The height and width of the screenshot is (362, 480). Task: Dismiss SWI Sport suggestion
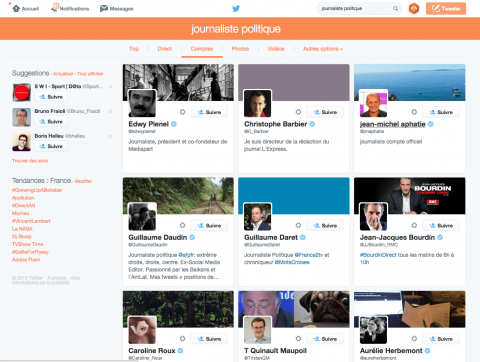tap(110, 87)
